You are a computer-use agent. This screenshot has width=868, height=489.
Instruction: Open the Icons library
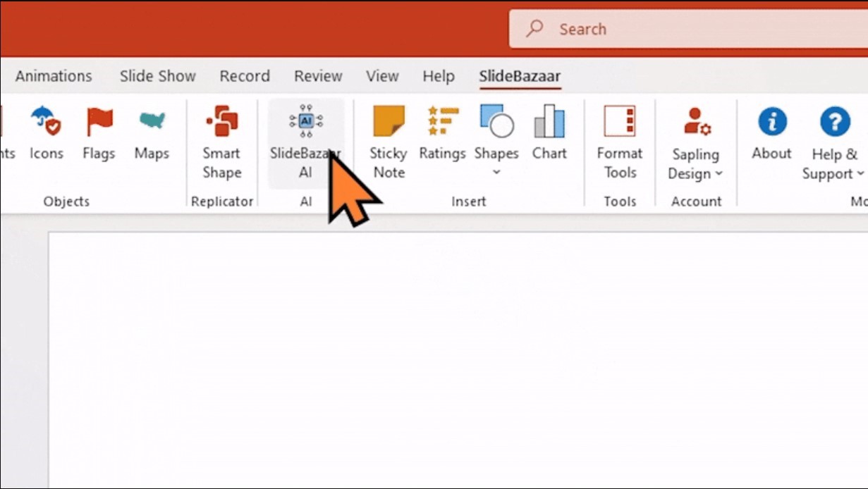pos(46,134)
